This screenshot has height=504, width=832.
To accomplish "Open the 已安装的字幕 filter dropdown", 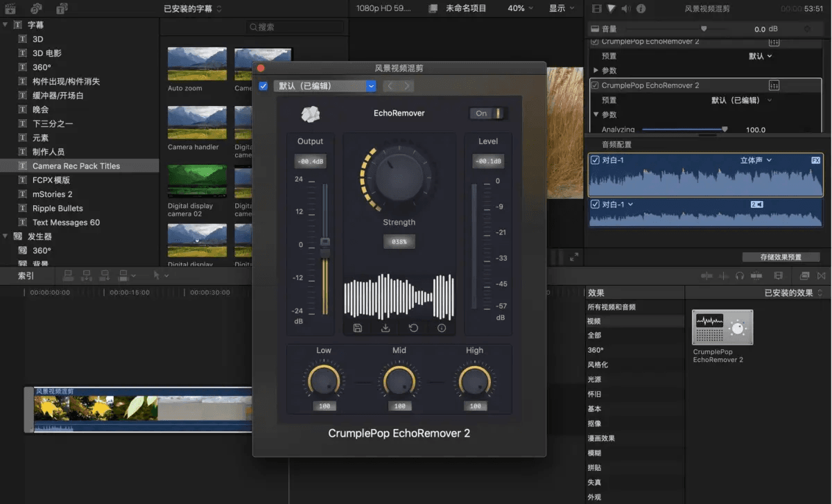I will coord(193,9).
